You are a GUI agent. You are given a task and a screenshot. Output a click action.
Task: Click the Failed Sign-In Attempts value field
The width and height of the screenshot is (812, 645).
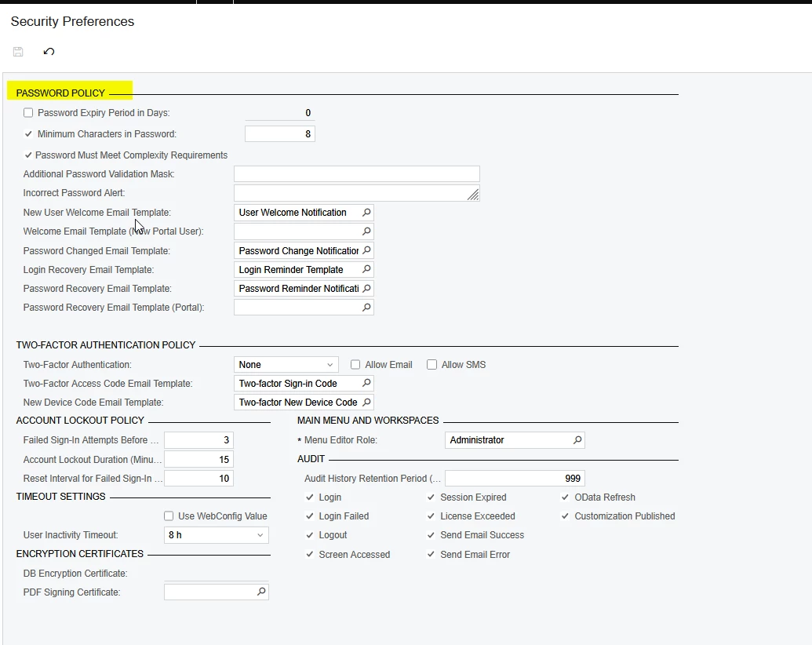[198, 440]
